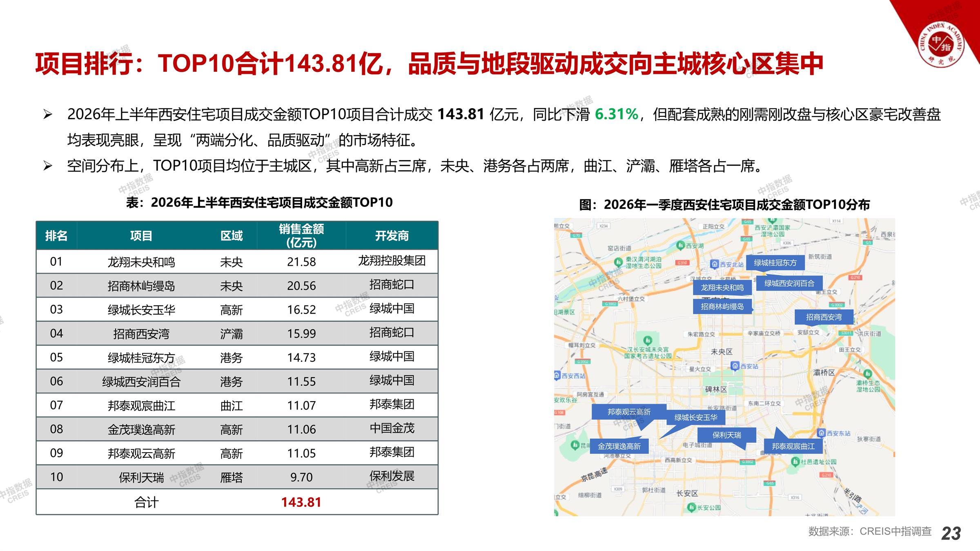
Task: Click the slide title beginning 项目排行
Action: click(x=429, y=64)
